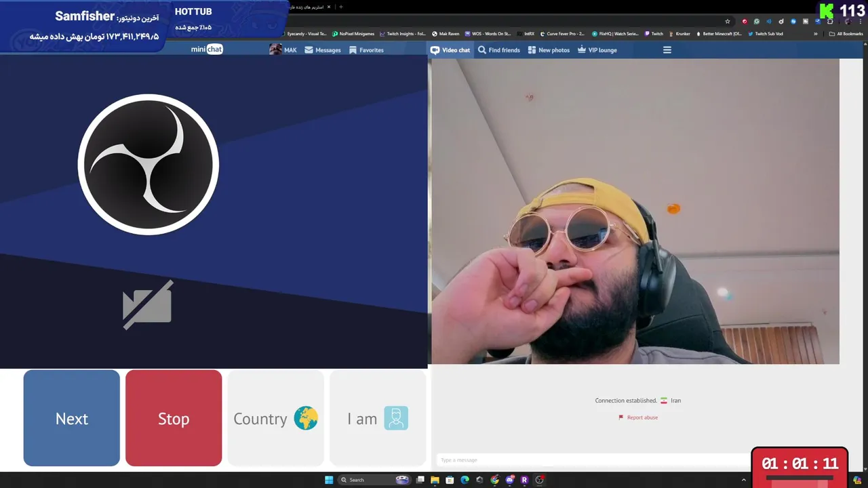The width and height of the screenshot is (868, 488).
Task: Bookmark page with star icon
Action: tap(728, 21)
